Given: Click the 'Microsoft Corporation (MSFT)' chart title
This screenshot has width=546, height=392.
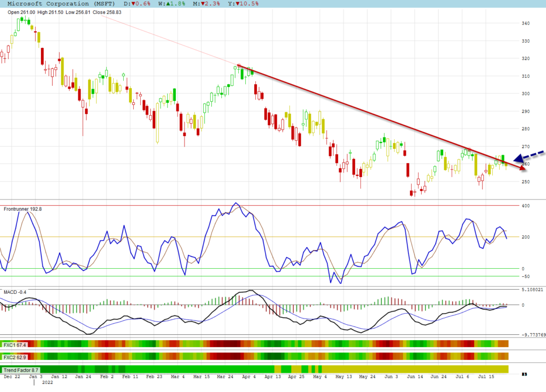Looking at the screenshot, I should coord(61,4).
